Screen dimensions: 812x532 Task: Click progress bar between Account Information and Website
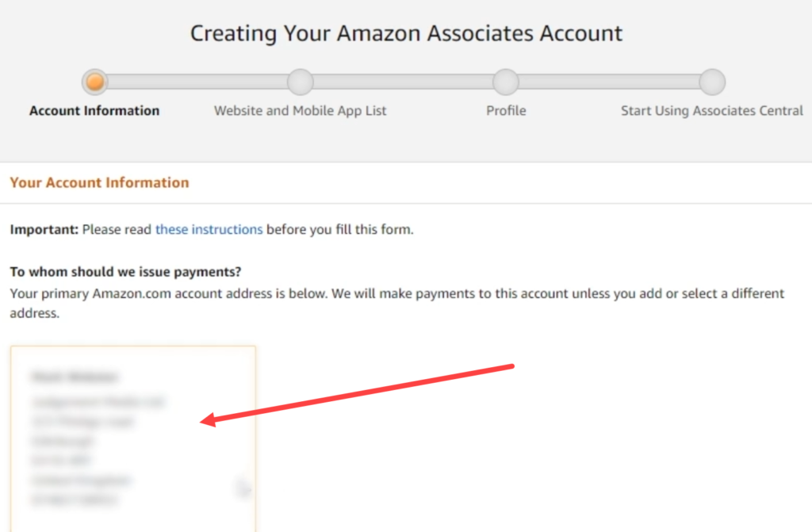pyautogui.click(x=197, y=82)
